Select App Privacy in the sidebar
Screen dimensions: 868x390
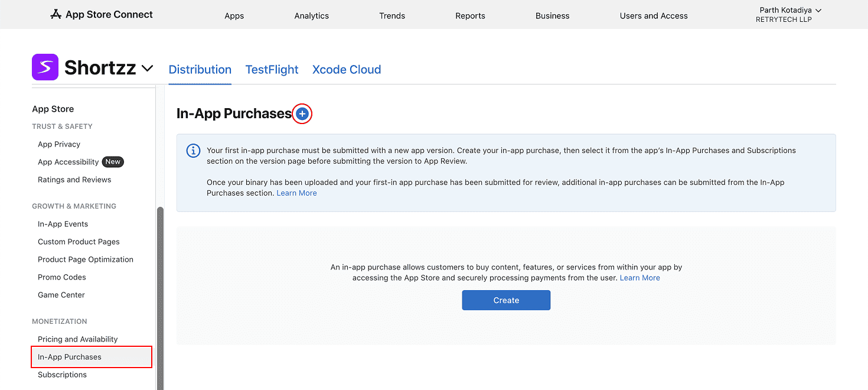click(59, 144)
